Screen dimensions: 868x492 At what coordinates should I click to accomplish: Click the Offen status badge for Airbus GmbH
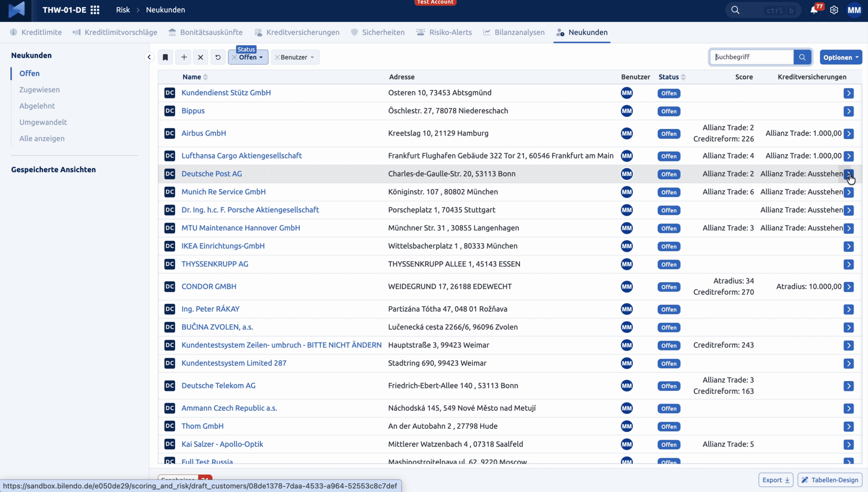pos(669,134)
